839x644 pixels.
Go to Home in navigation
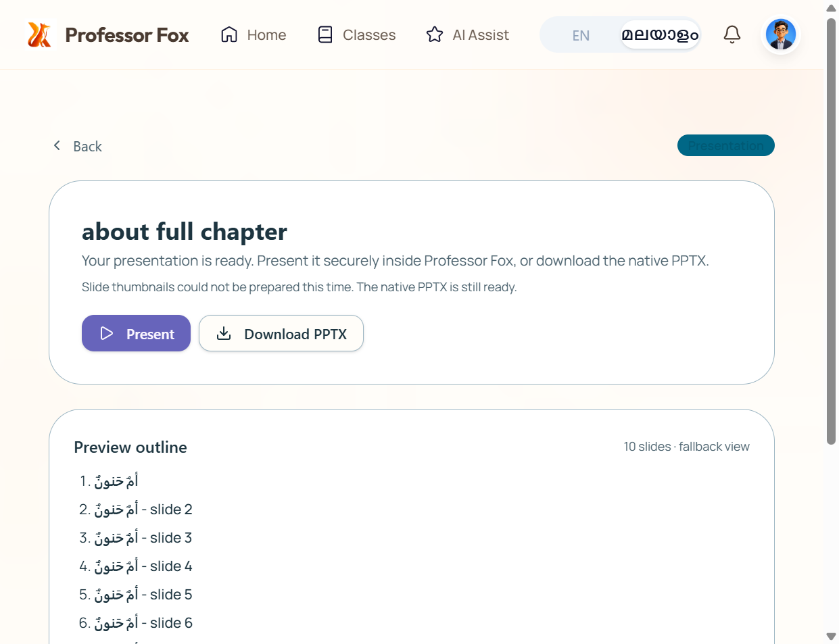tap(253, 34)
